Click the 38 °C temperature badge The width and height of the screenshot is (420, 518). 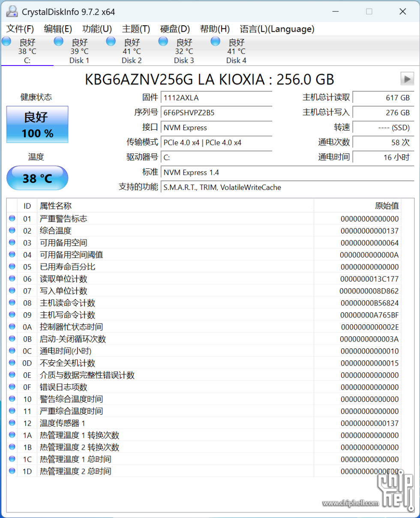click(37, 178)
